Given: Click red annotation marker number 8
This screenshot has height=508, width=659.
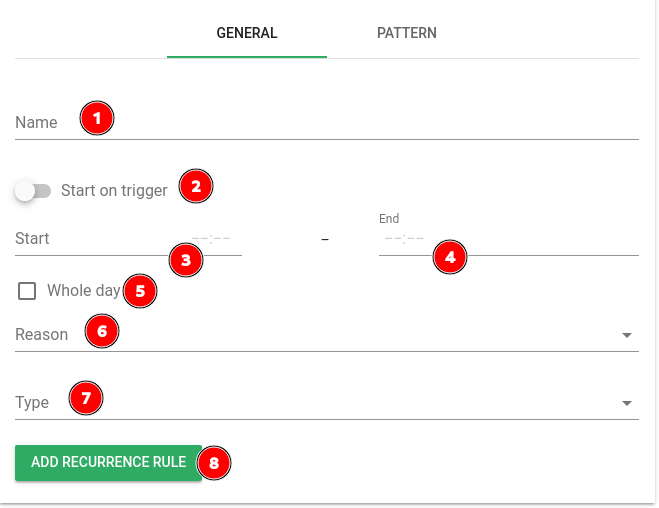Looking at the screenshot, I should coord(214,463).
